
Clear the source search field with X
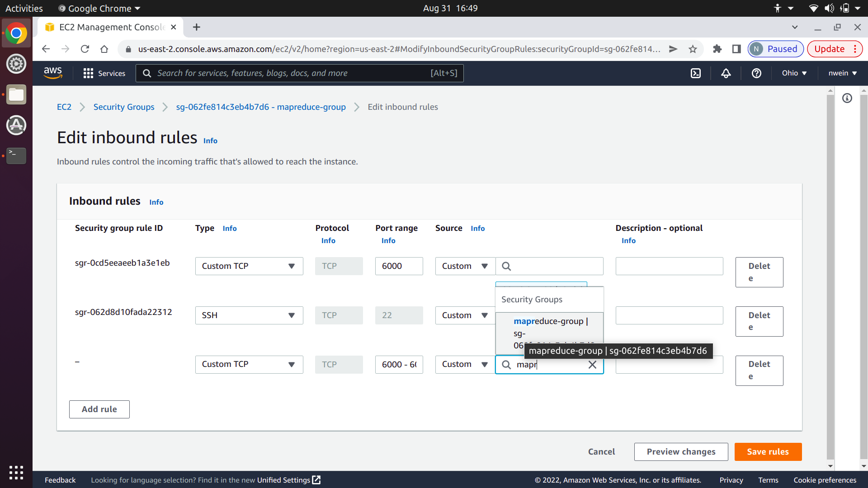pyautogui.click(x=592, y=365)
